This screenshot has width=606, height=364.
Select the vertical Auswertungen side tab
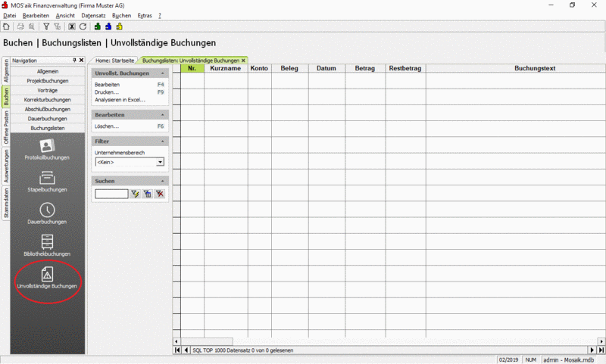point(6,166)
